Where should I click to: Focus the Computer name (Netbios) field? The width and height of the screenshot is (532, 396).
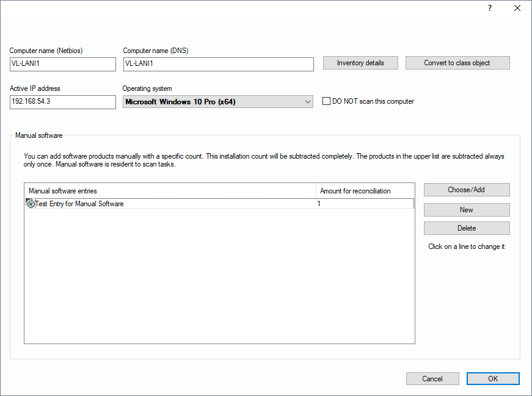[x=63, y=64]
